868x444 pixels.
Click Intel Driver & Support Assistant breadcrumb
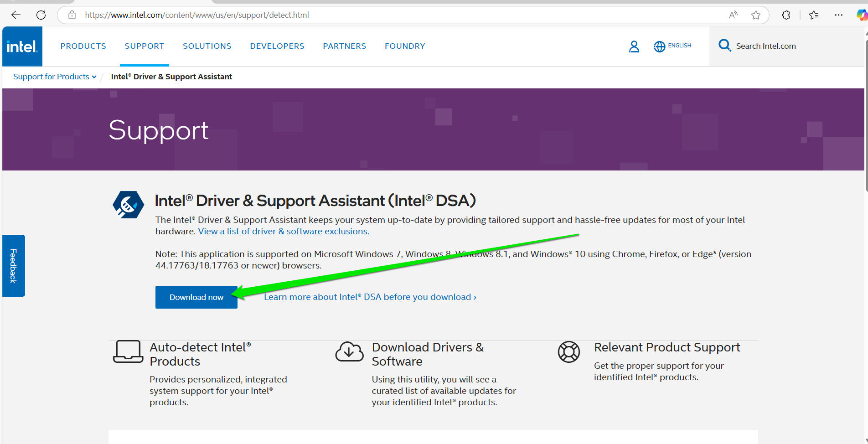click(171, 77)
